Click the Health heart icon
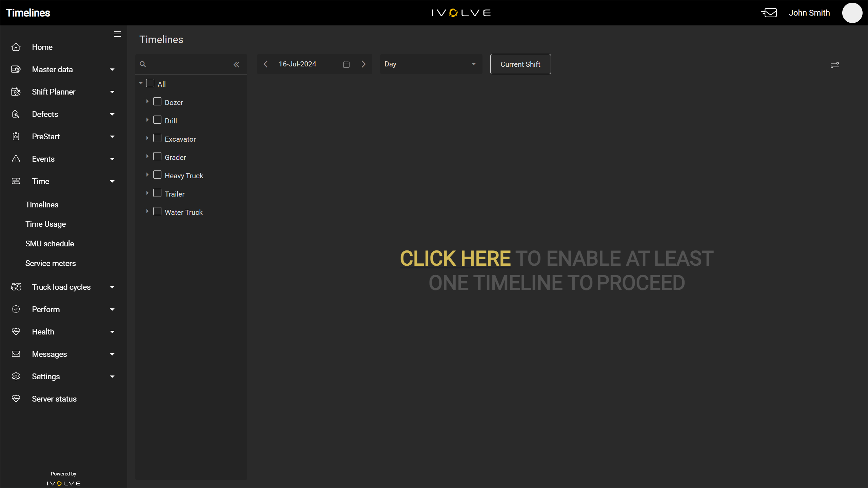The height and width of the screenshot is (488, 868). click(16, 332)
